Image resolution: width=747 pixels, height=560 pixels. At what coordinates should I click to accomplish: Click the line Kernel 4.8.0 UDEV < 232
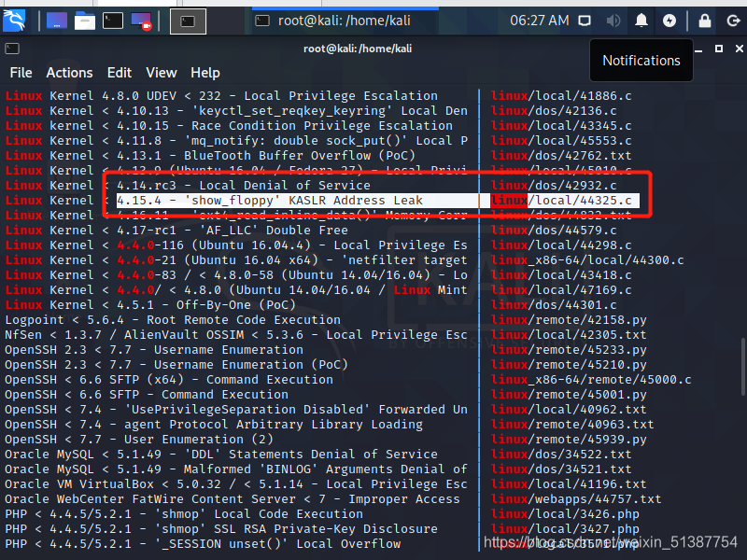(221, 96)
